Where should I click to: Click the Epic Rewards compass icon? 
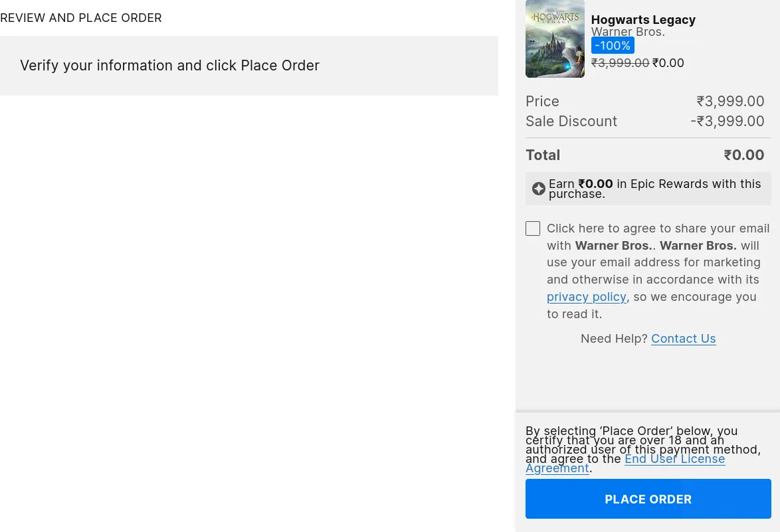click(x=539, y=189)
